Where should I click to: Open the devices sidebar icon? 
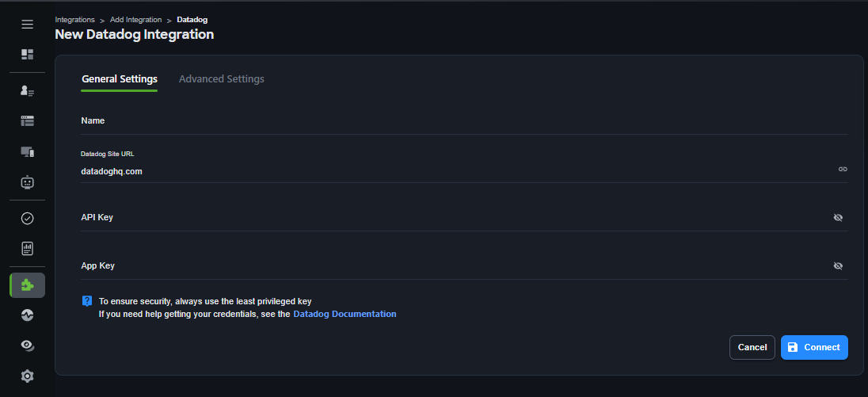click(x=27, y=151)
